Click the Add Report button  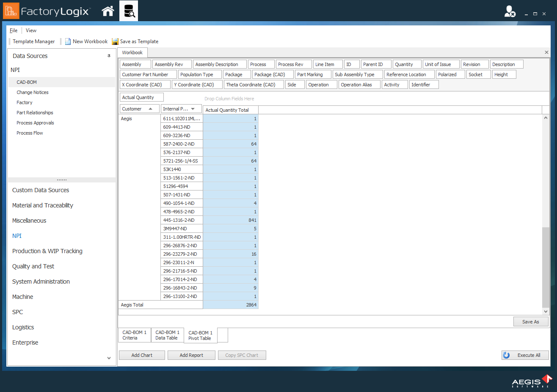[191, 355]
